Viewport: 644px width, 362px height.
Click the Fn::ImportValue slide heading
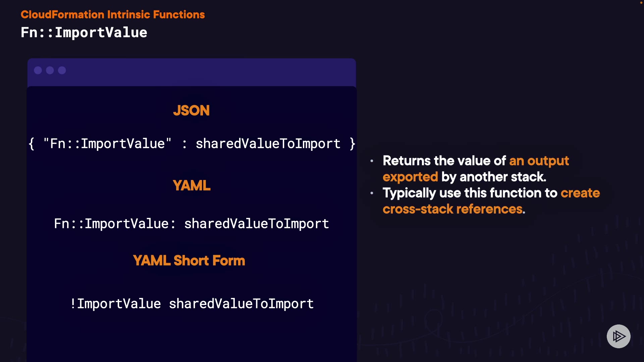pos(84,33)
